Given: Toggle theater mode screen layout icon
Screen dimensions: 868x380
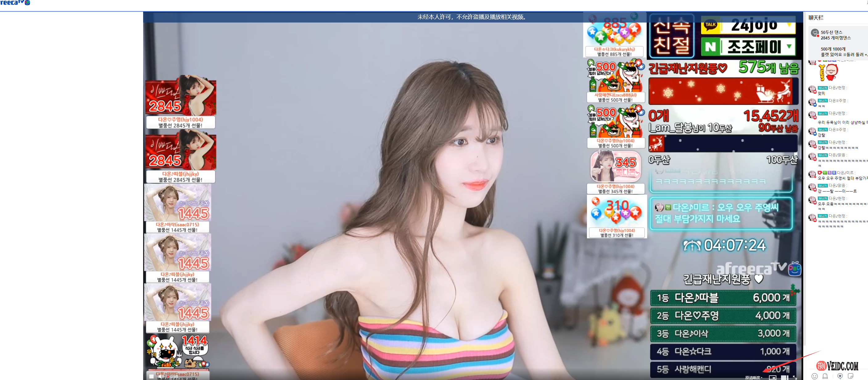Looking at the screenshot, I should point(785,378).
